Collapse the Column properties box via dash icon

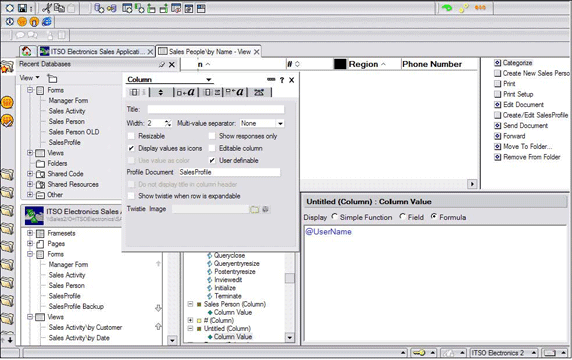271,79
